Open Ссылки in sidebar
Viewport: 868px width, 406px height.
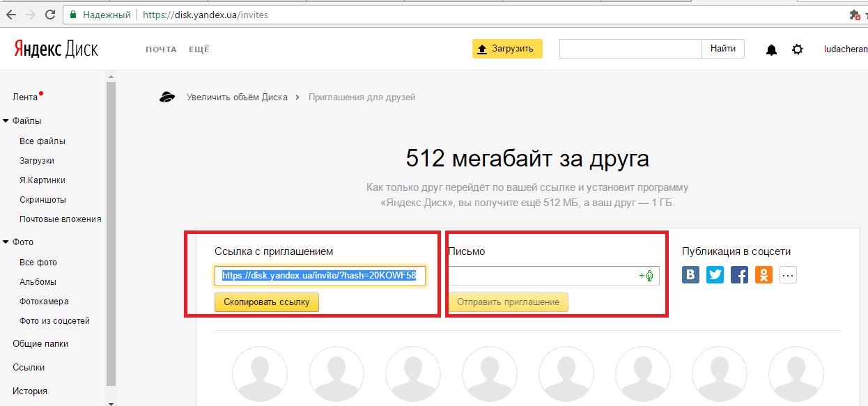coord(29,368)
